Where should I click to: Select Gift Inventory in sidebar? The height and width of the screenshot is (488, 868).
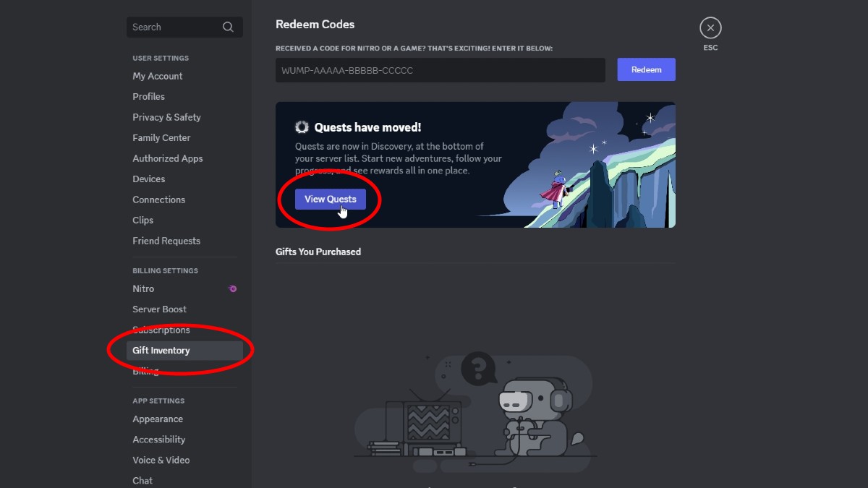coord(161,351)
